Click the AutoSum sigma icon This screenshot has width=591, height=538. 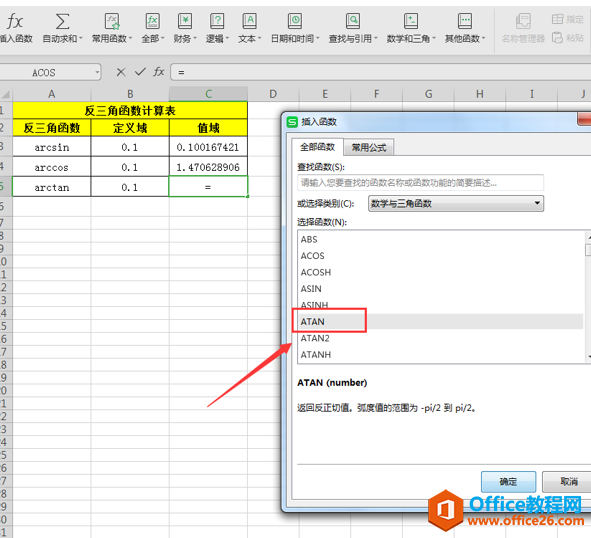[x=62, y=21]
